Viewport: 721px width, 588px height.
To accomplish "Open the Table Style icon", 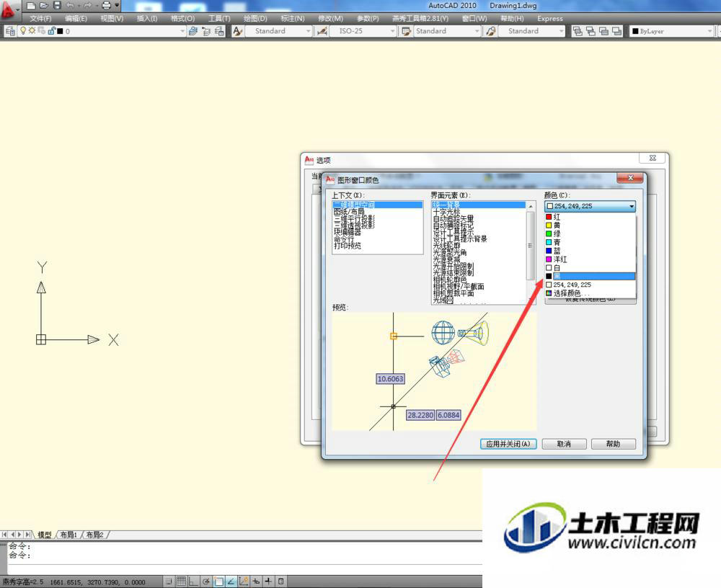I will point(407,31).
